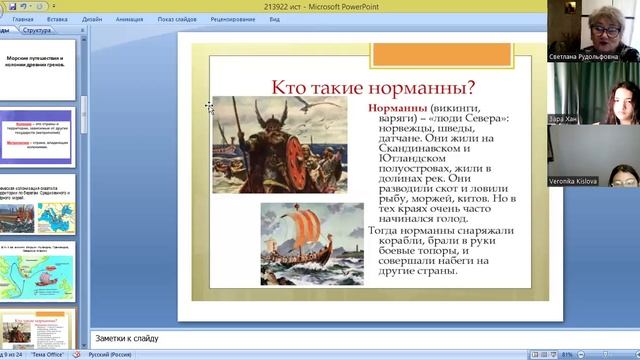This screenshot has width=640, height=360.
Task: Click the bold word 'Норманны' in body text
Action: pos(398,108)
